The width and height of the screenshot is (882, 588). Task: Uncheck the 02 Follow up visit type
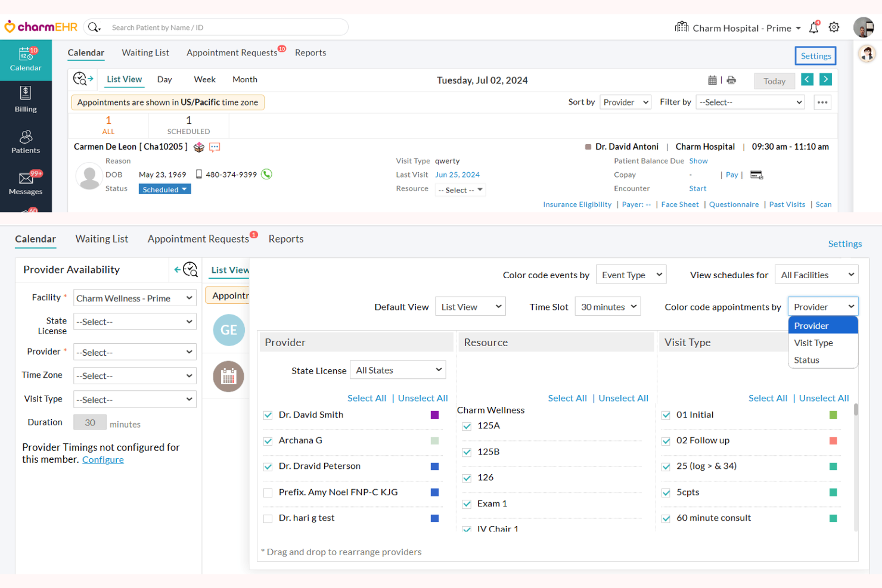click(x=666, y=441)
